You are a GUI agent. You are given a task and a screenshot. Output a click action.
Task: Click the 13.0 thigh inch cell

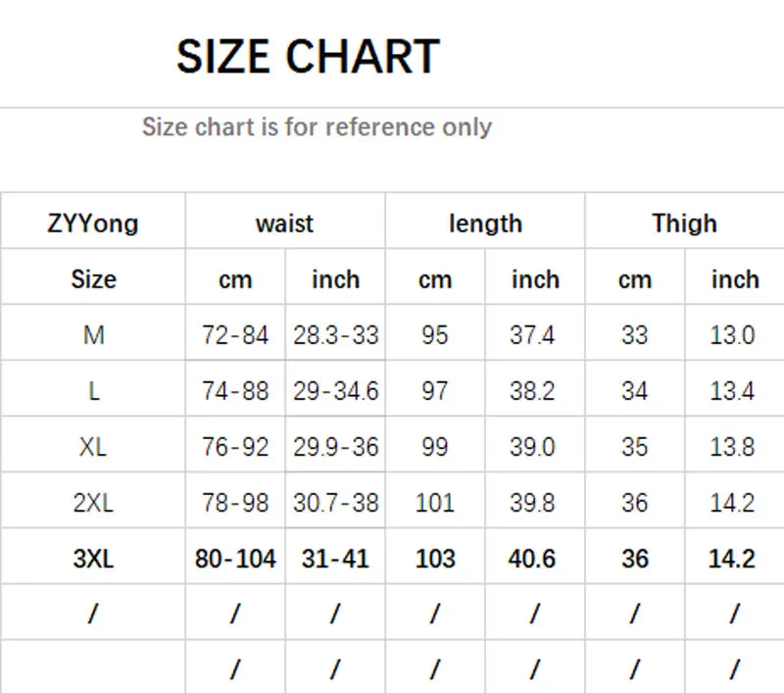click(x=732, y=335)
